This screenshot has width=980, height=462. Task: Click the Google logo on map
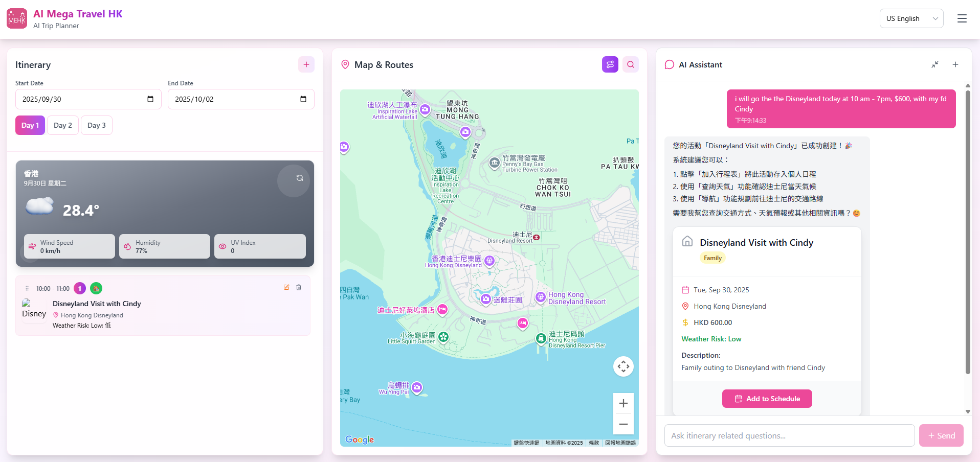pyautogui.click(x=360, y=440)
